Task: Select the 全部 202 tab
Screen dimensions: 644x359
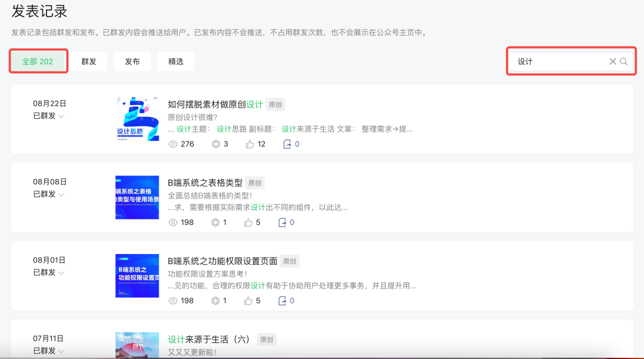Action: coord(38,61)
